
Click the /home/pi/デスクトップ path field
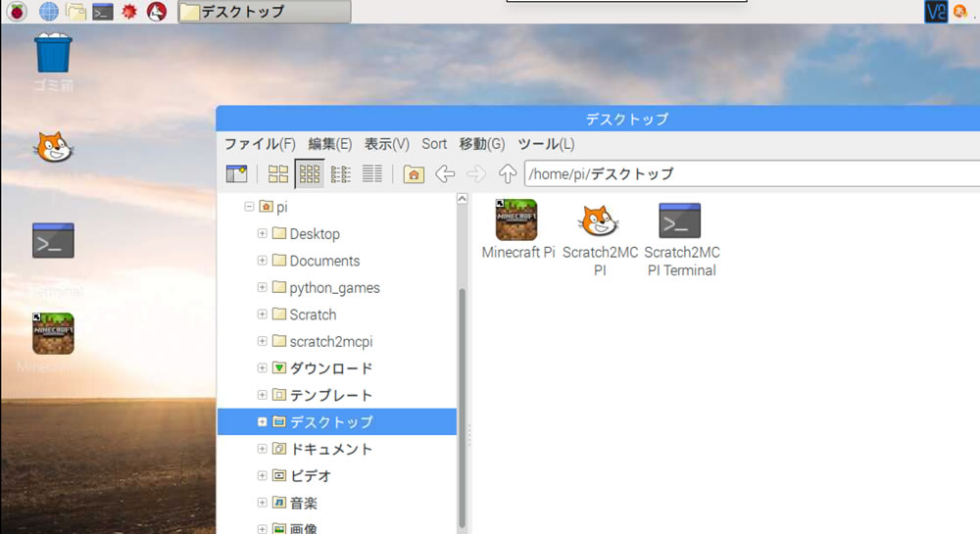(x=752, y=173)
